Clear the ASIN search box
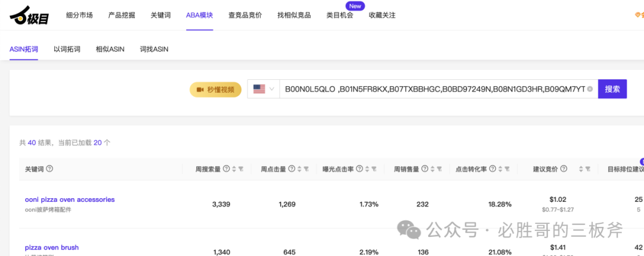Image resolution: width=644 pixels, height=256 pixels. [x=590, y=89]
